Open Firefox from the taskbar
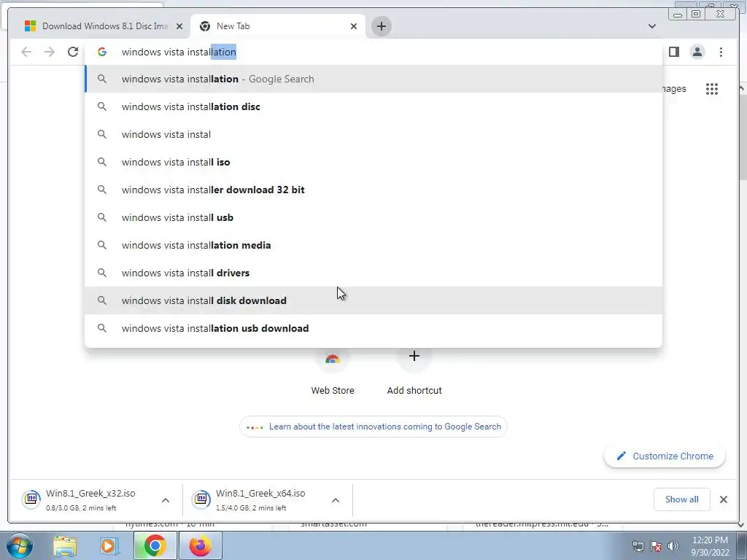 200,545
